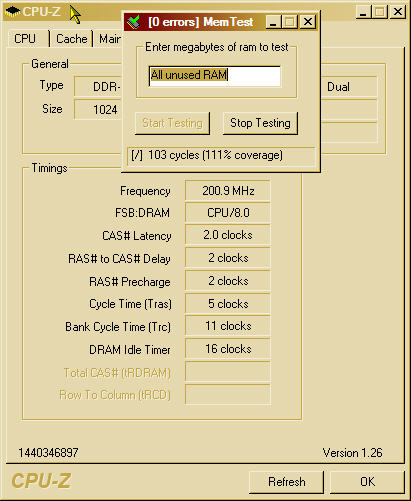Select the Dual channels value

(349, 87)
